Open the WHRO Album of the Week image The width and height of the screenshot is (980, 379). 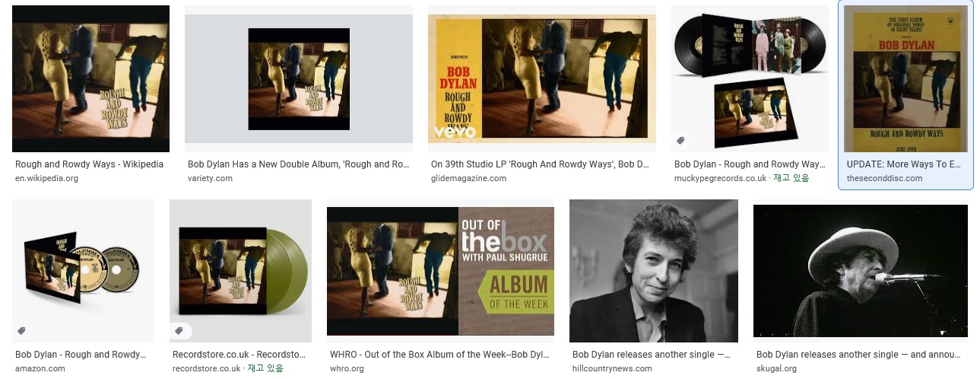click(440, 271)
